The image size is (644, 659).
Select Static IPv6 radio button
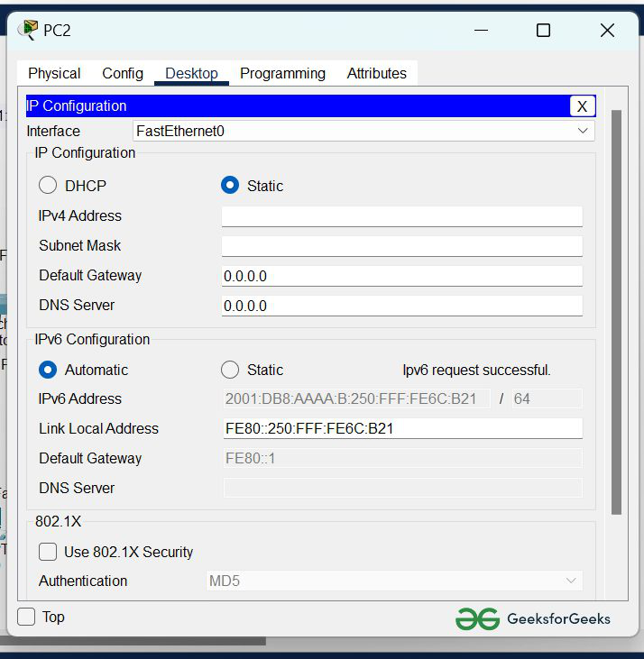[230, 370]
